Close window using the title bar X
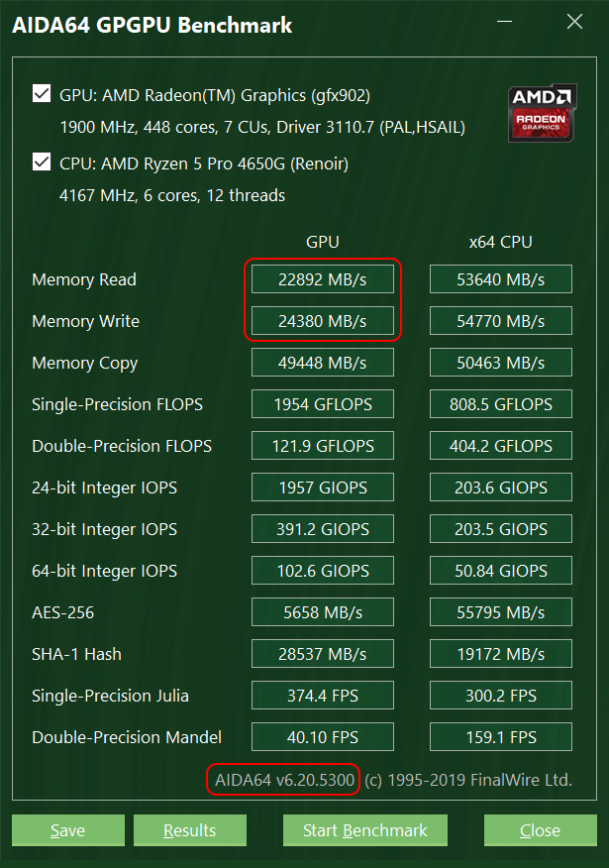Viewport: 609px width, 868px height. pos(573,22)
